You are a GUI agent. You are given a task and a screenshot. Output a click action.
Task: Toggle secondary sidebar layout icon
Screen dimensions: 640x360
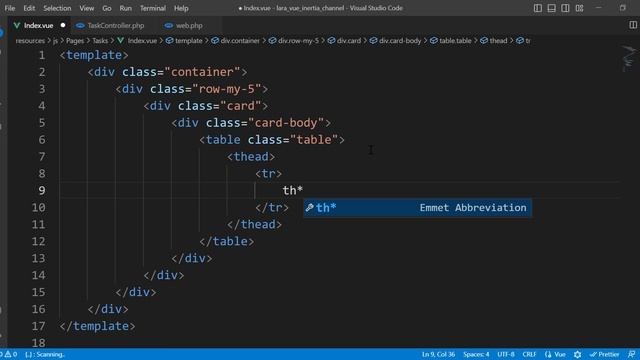(565, 8)
